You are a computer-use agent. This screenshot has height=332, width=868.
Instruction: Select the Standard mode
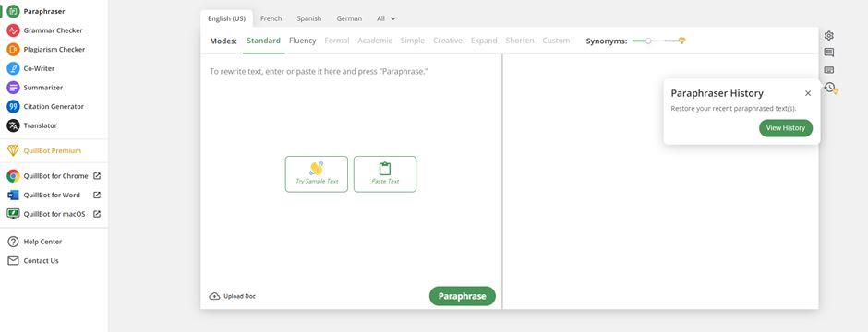pyautogui.click(x=263, y=41)
